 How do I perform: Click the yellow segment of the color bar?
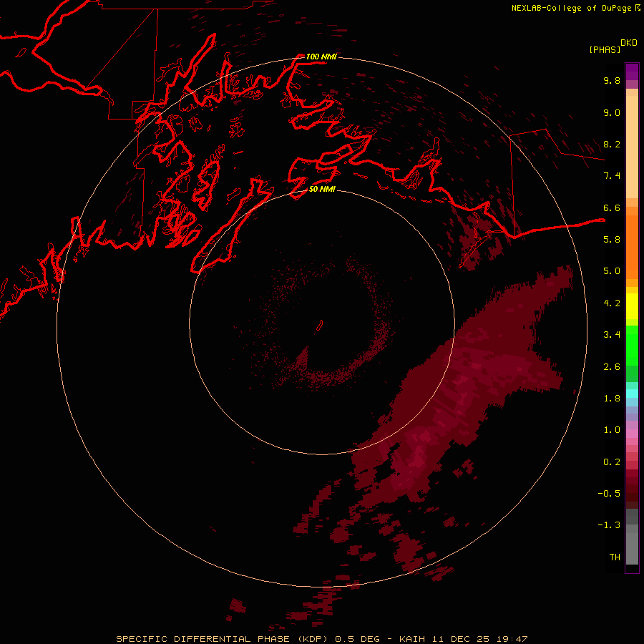[632, 306]
